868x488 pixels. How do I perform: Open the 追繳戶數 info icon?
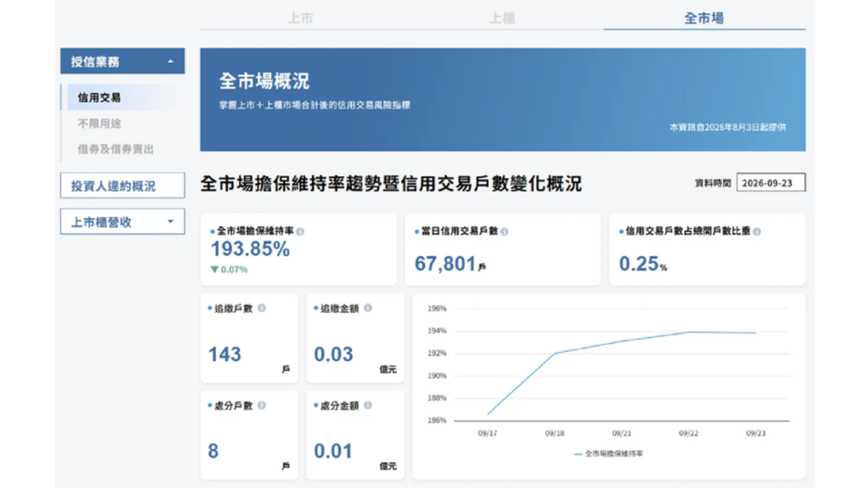point(262,308)
